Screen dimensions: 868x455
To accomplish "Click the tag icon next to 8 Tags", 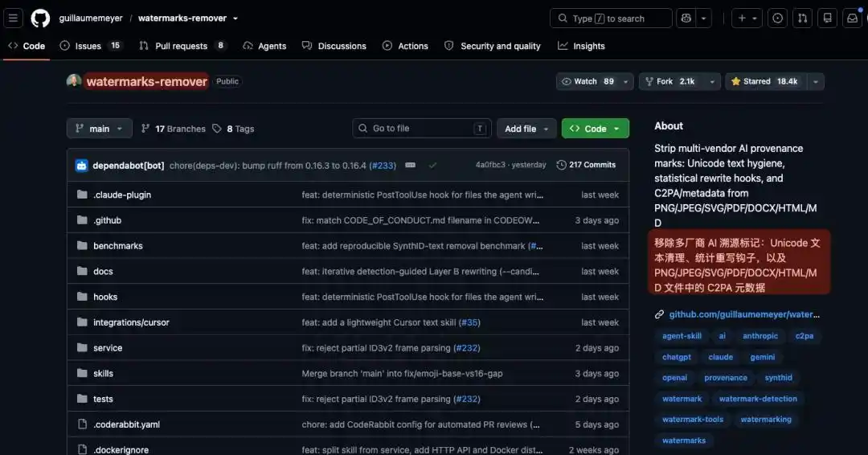I will (217, 129).
